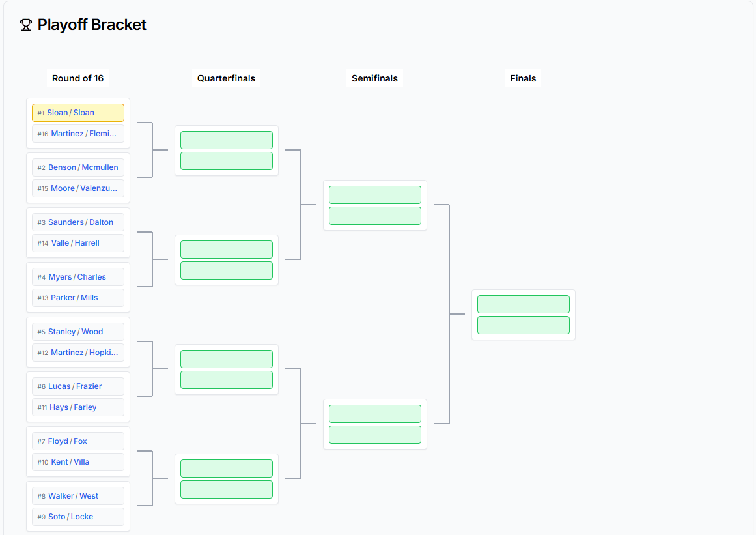Screen dimensions: 756x535
Task: Click the Quarterfinals column header
Action: [226, 78]
